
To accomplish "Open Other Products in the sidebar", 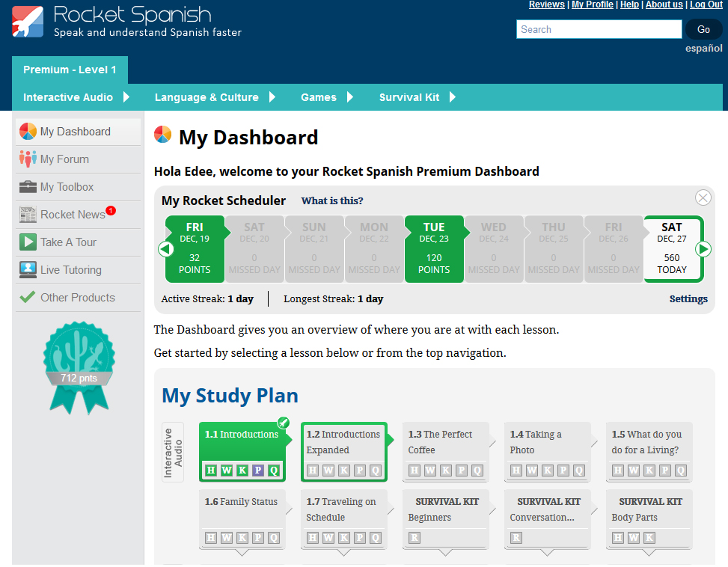I will 78,298.
